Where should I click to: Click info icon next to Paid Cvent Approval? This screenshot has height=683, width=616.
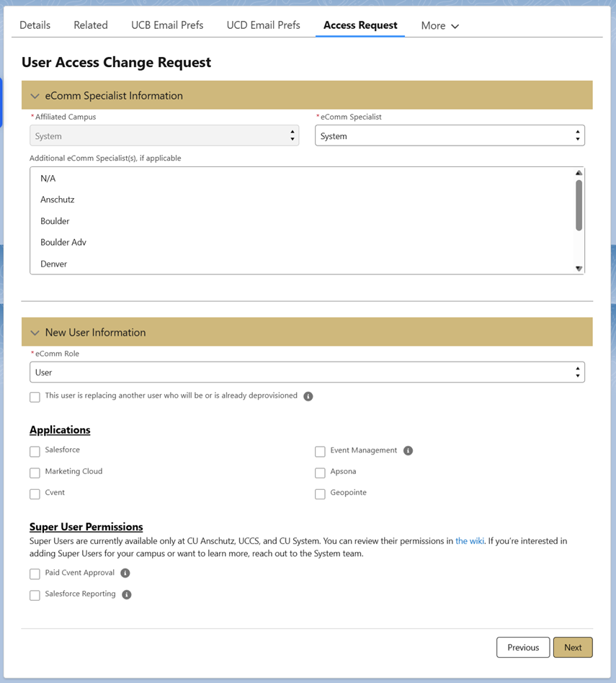point(125,573)
